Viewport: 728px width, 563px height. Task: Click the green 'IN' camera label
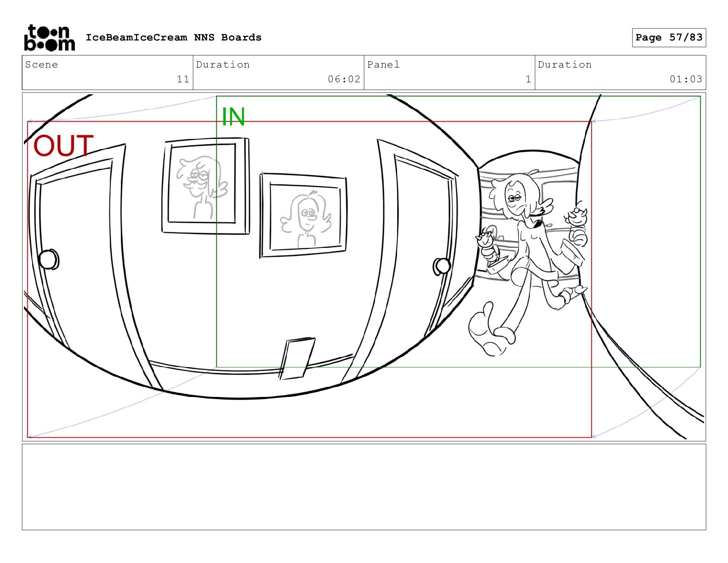pyautogui.click(x=233, y=117)
